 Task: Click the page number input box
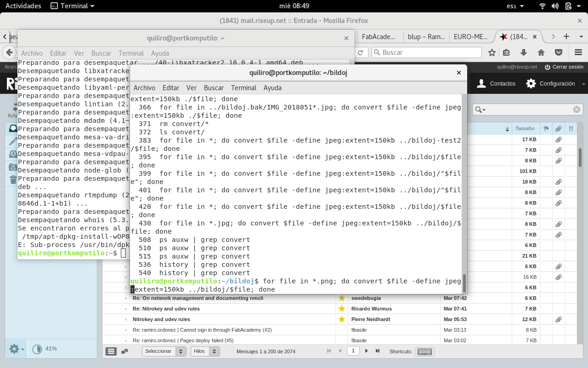pos(353,351)
